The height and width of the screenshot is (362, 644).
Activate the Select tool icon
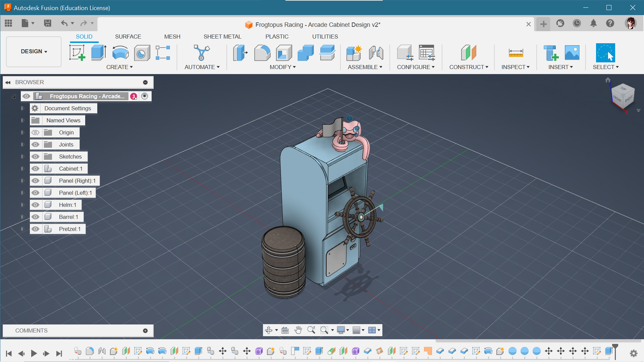click(x=605, y=53)
